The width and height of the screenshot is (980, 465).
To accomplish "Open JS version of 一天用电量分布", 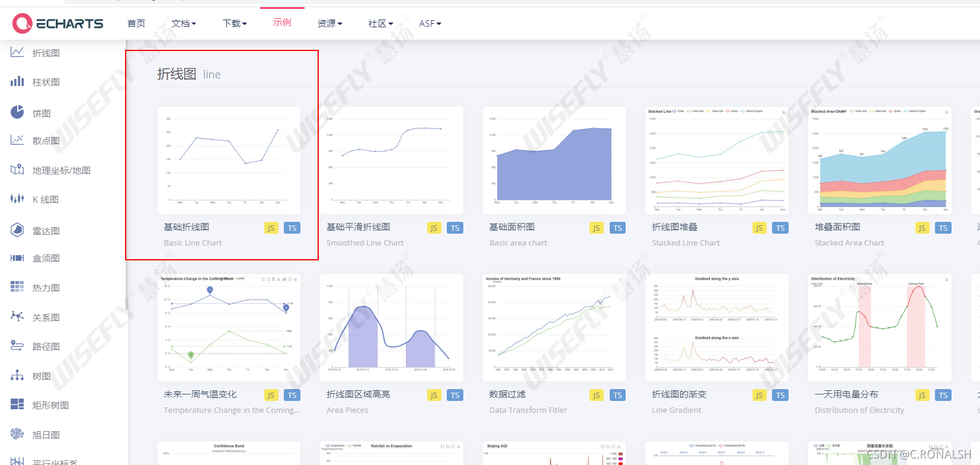I will (922, 395).
